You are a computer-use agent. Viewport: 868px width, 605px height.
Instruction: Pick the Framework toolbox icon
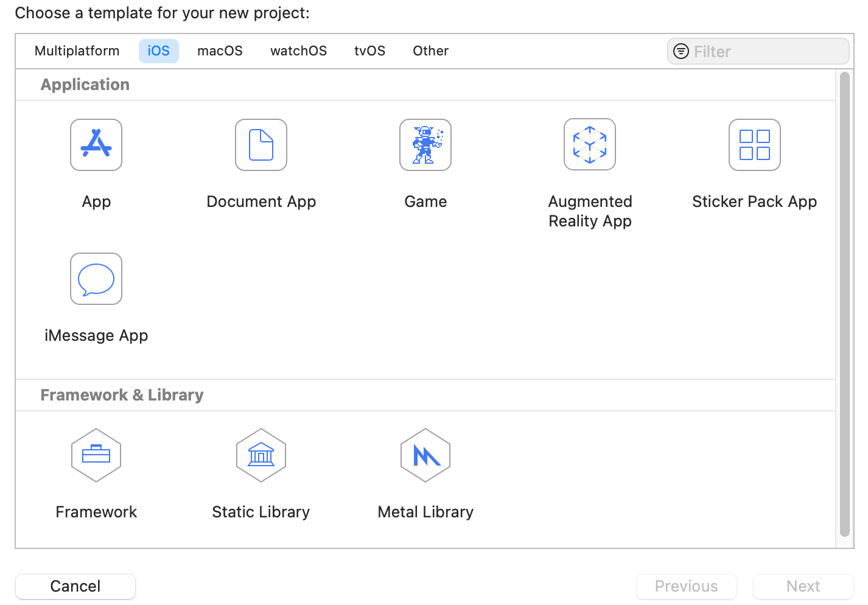point(96,455)
